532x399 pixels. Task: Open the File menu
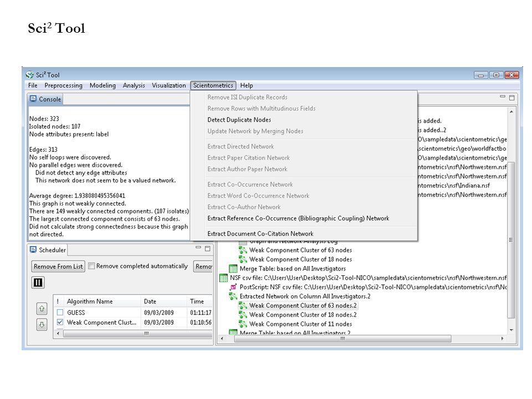coord(33,85)
